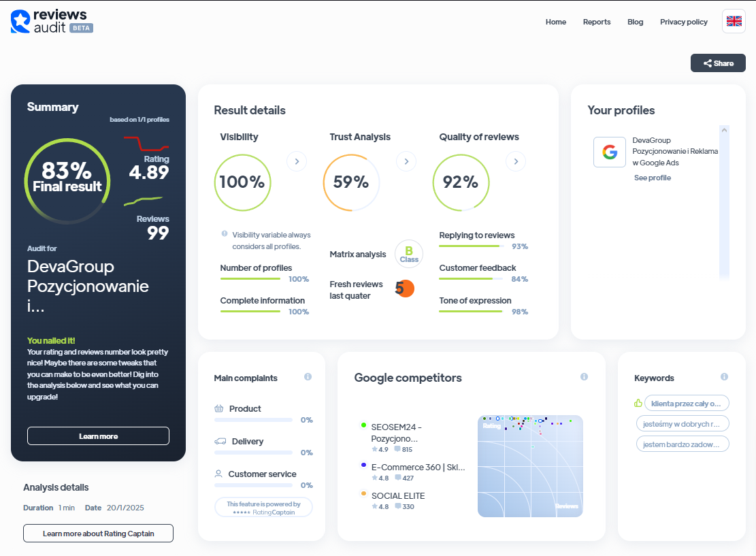Expand Visibility details with the chevron
This screenshot has height=556, width=756.
(297, 161)
